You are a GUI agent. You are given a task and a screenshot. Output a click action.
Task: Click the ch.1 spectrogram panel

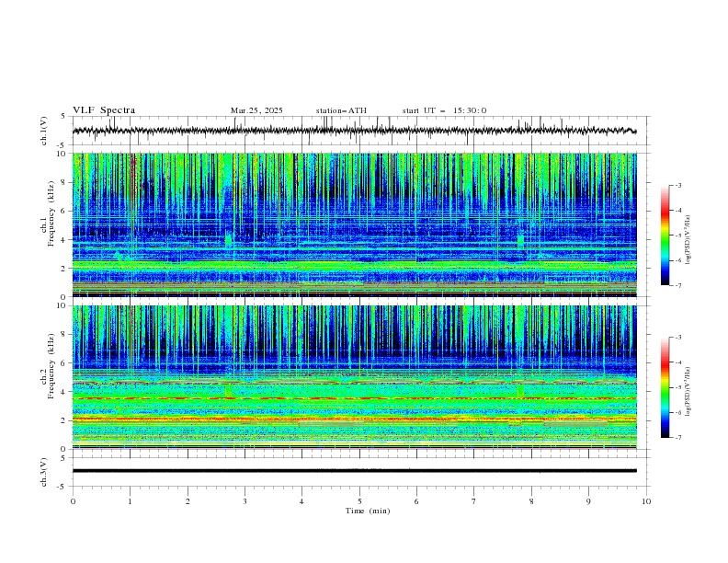[x=355, y=224]
